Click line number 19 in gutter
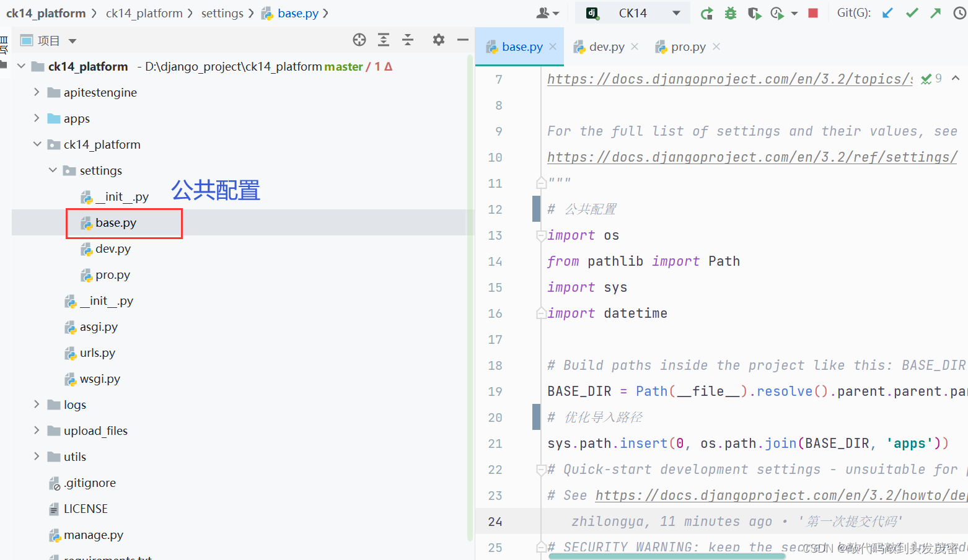Screen dimensions: 968x560 tap(495, 392)
